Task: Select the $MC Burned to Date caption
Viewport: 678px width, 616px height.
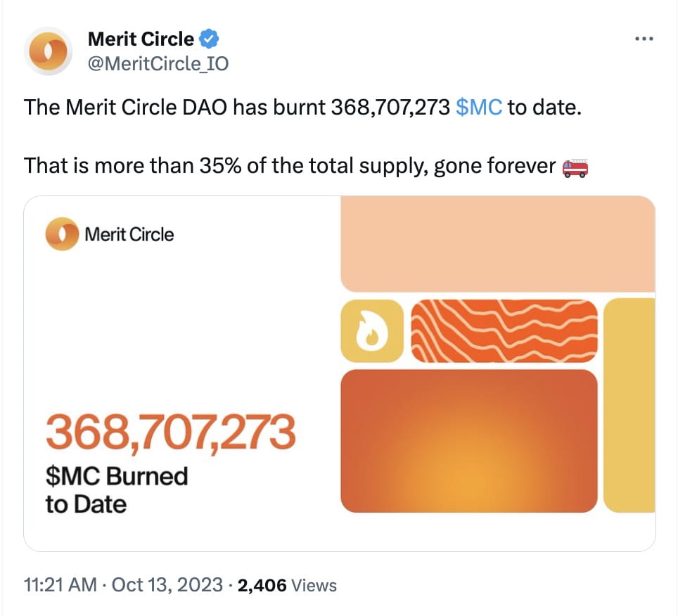Action: click(117, 489)
